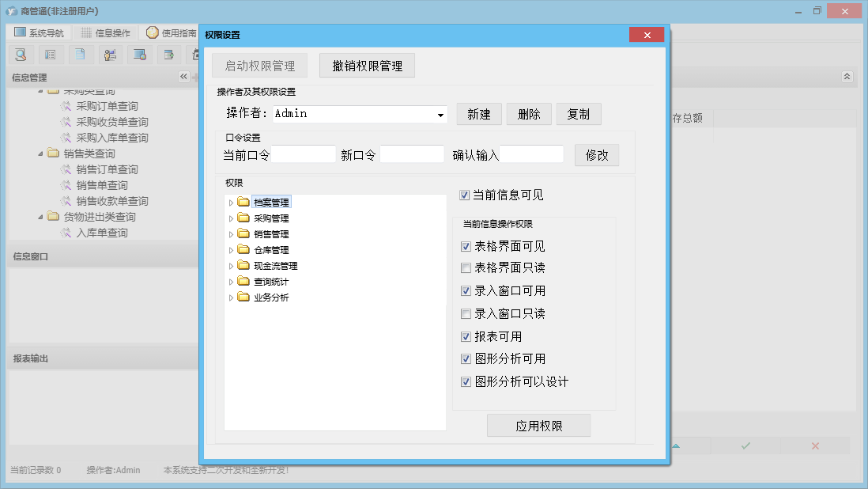Screen dimensions: 868x489
Task: Click 修改 to change password
Action: [597, 155]
